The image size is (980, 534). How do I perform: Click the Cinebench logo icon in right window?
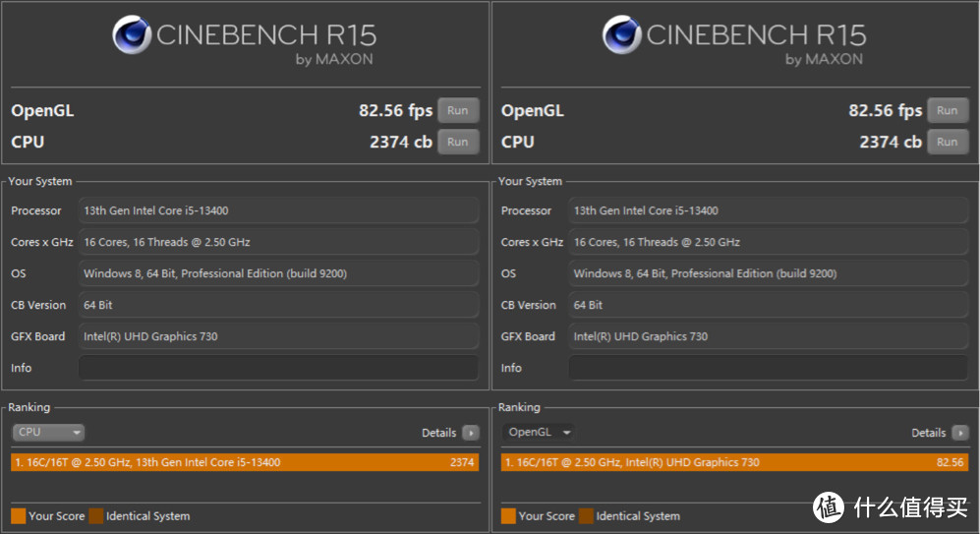click(x=622, y=34)
